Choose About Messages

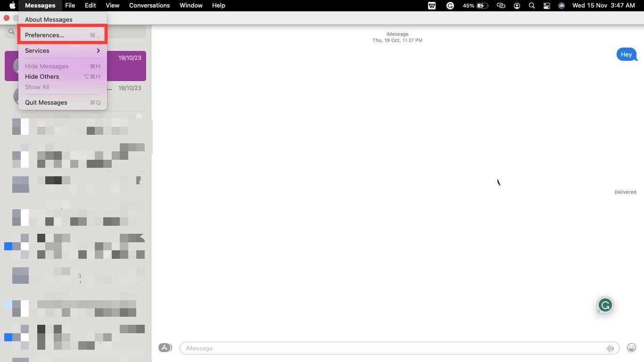point(63,19)
